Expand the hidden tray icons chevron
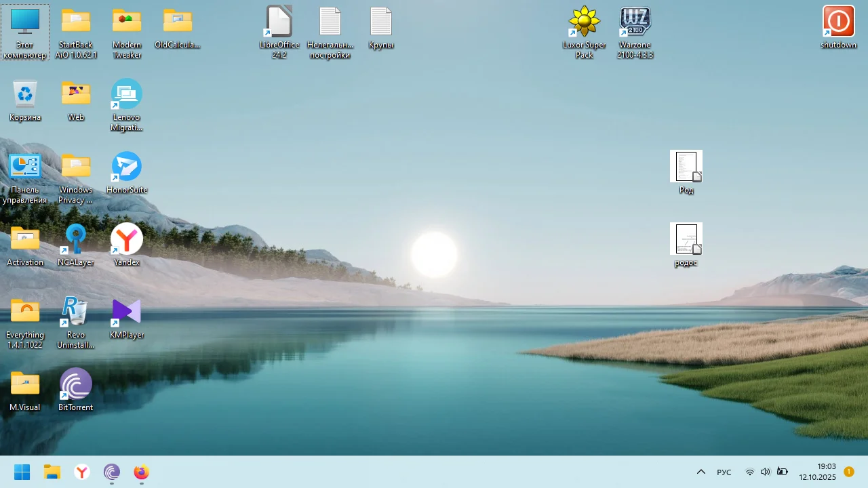 [701, 472]
